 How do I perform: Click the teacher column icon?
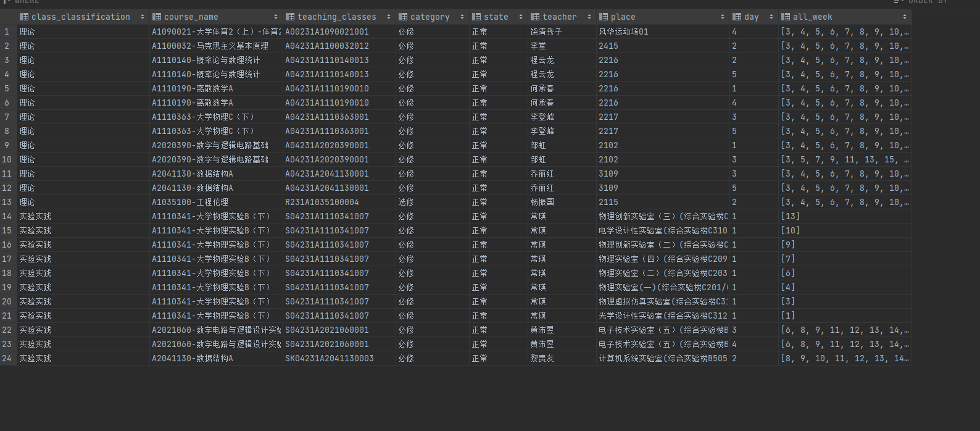pos(535,17)
